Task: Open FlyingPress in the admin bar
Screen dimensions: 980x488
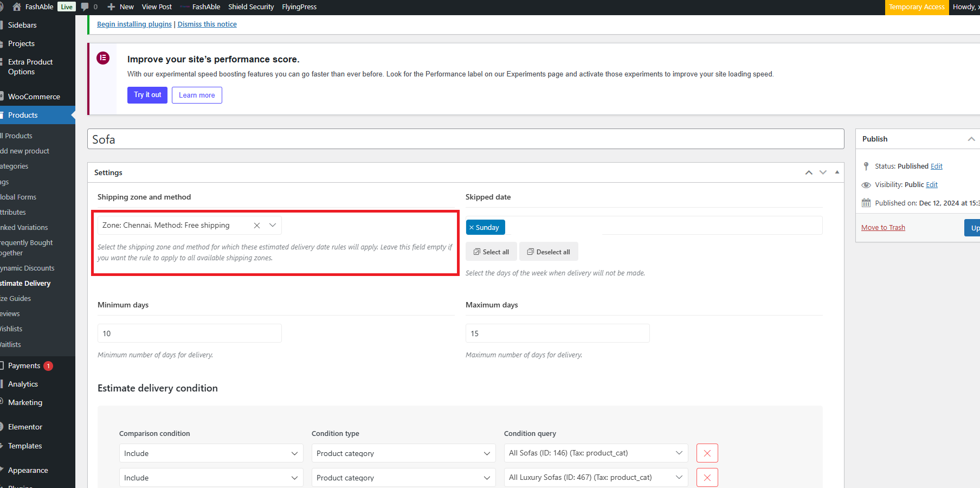Action: tap(299, 7)
